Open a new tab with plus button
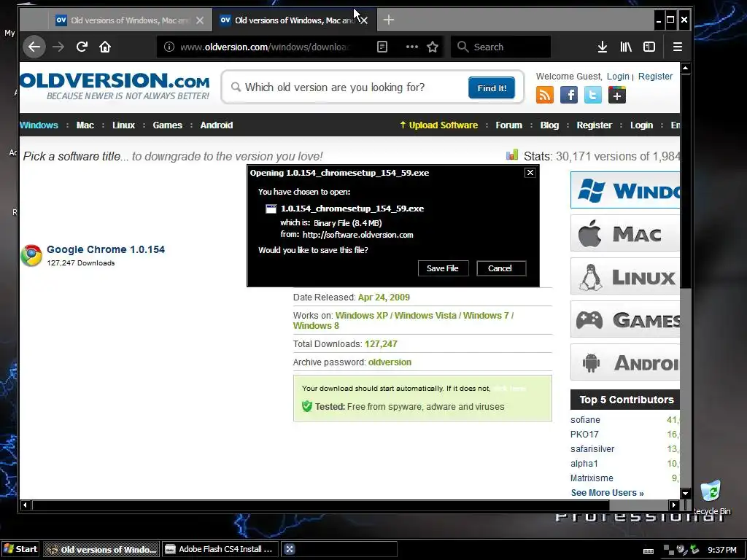 pyautogui.click(x=389, y=20)
